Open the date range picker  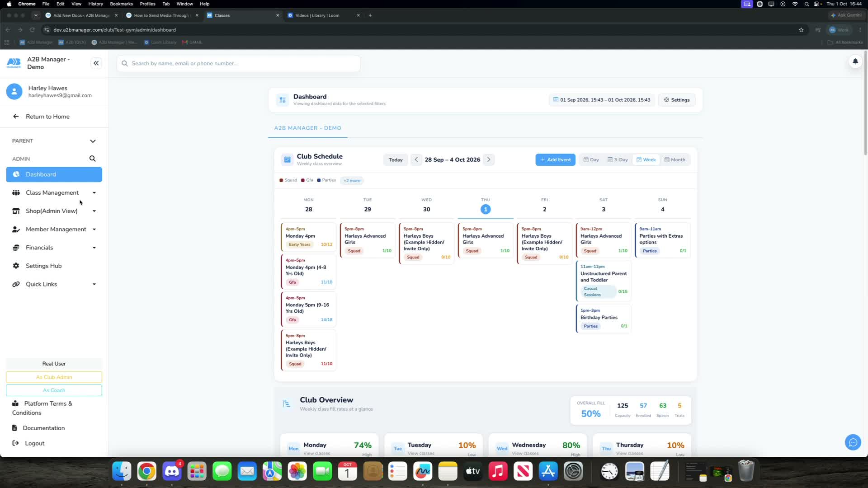pyautogui.click(x=602, y=100)
